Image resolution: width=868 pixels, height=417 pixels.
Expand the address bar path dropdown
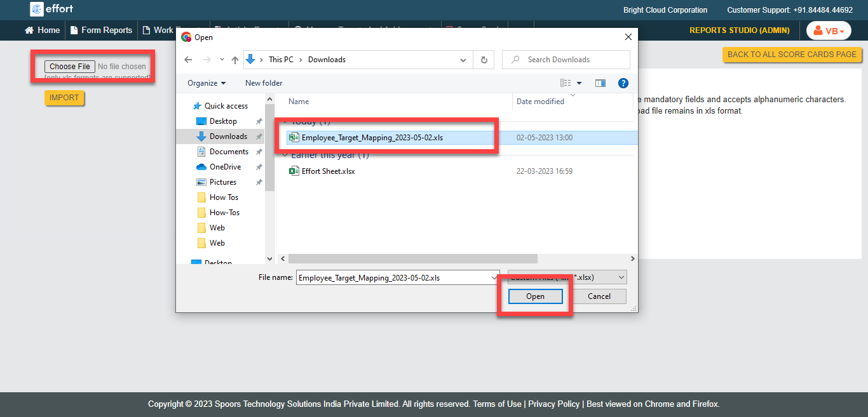pyautogui.click(x=463, y=60)
